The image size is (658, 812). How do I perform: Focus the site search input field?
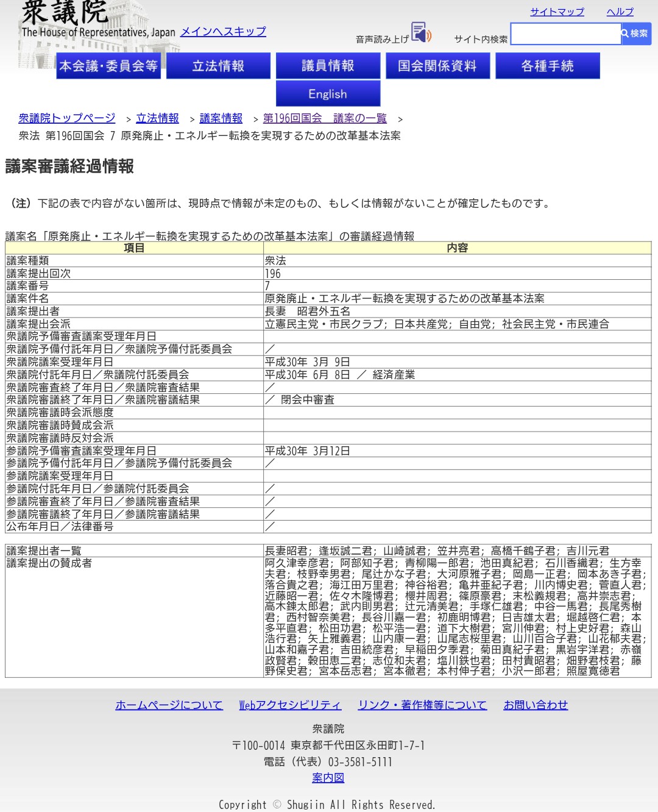(x=565, y=34)
